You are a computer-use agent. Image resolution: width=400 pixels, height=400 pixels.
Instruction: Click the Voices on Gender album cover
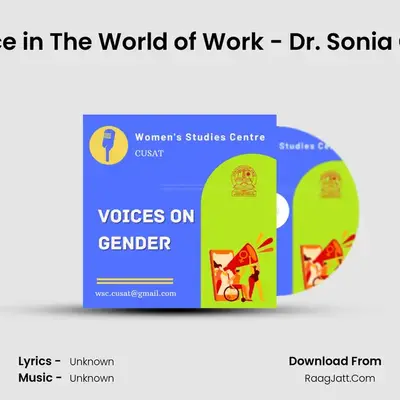pyautogui.click(x=180, y=211)
